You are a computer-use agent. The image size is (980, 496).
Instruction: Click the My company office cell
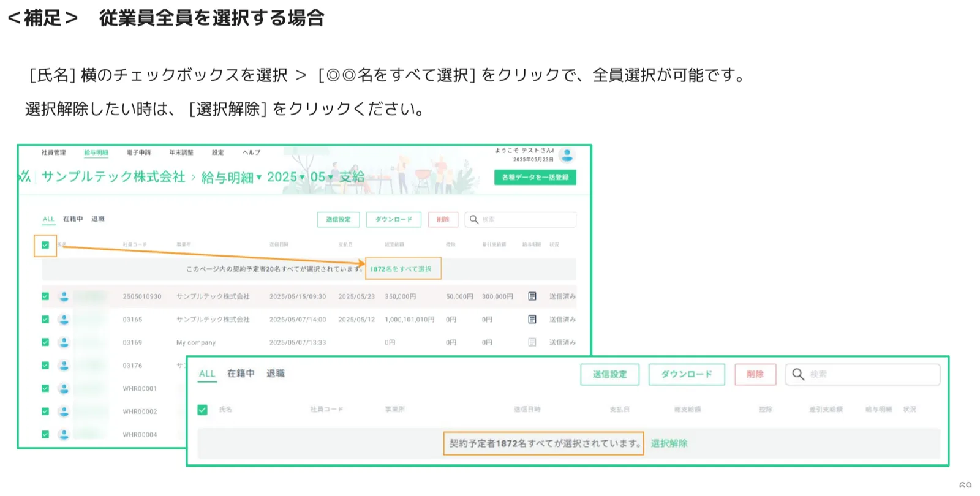coord(196,343)
